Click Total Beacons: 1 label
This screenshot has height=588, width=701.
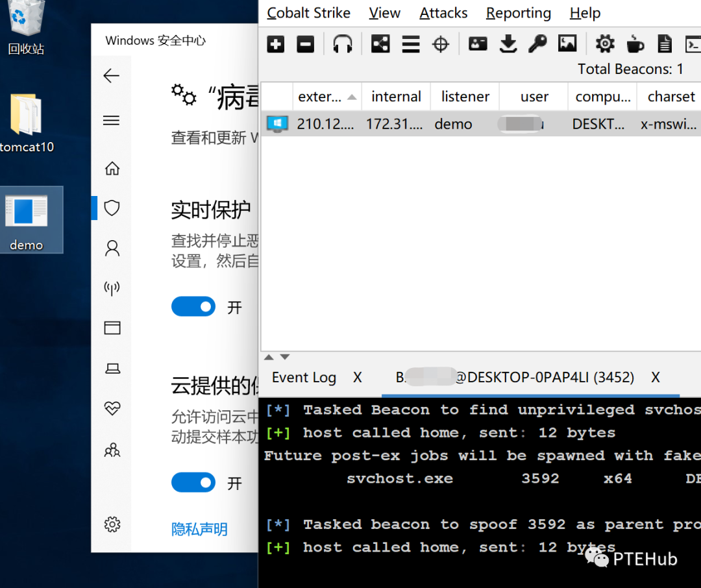click(x=630, y=69)
